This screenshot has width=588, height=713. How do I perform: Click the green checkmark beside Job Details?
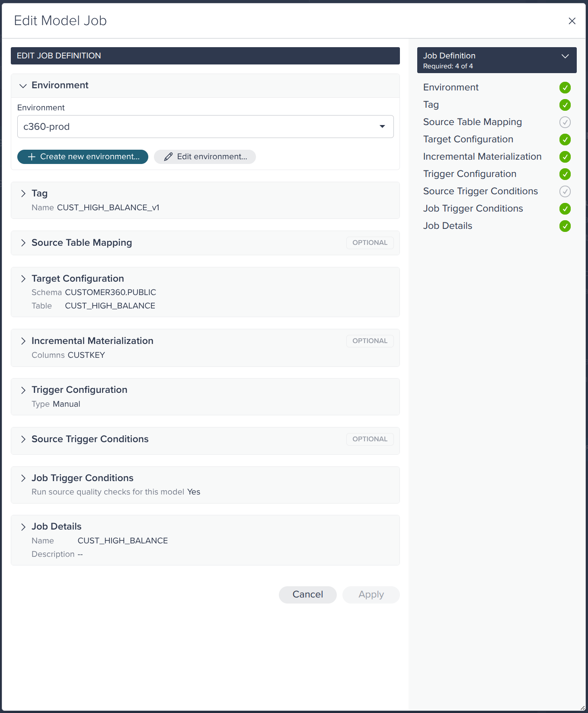[x=565, y=226]
